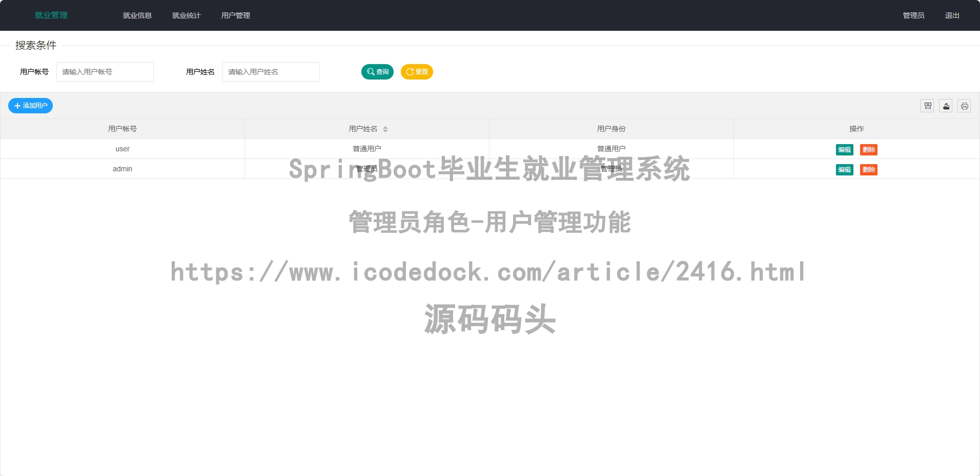Focus the 用户帐号 input field
The height and width of the screenshot is (476, 980).
point(105,72)
